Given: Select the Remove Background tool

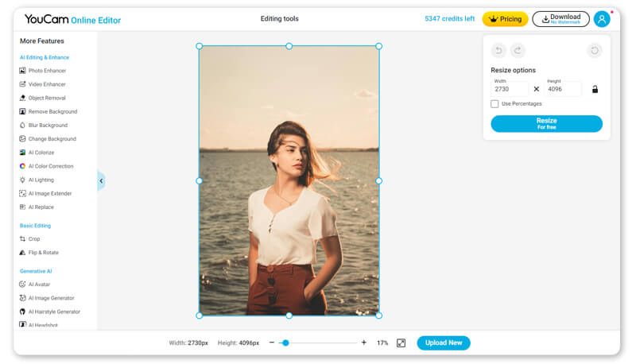Looking at the screenshot, I should [48, 111].
